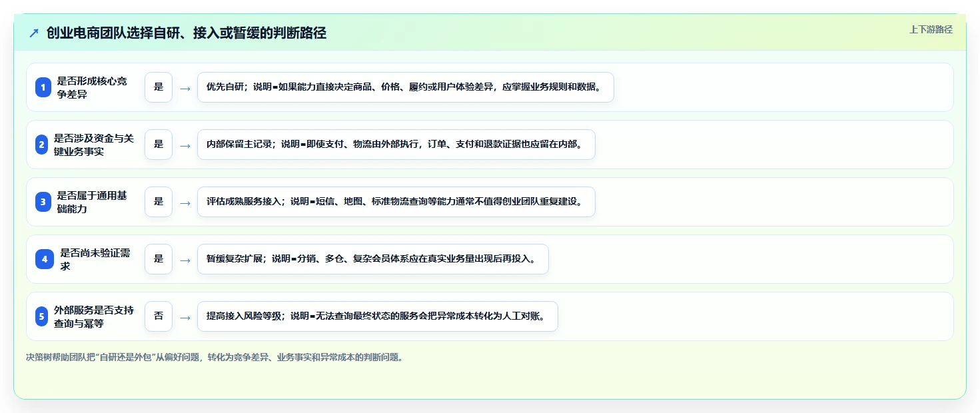This screenshot has width=980, height=413.
Task: Open the 内部保留主记录 result box
Action: (x=396, y=145)
